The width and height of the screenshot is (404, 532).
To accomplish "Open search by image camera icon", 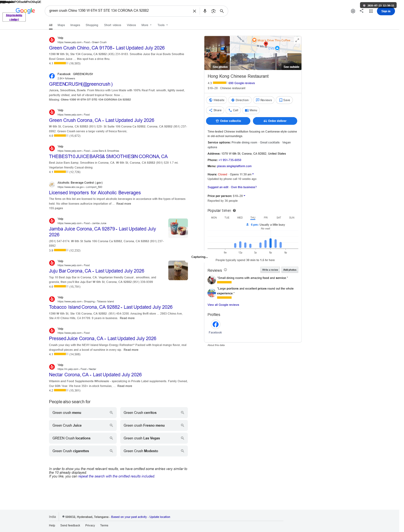I will click(x=213, y=11).
